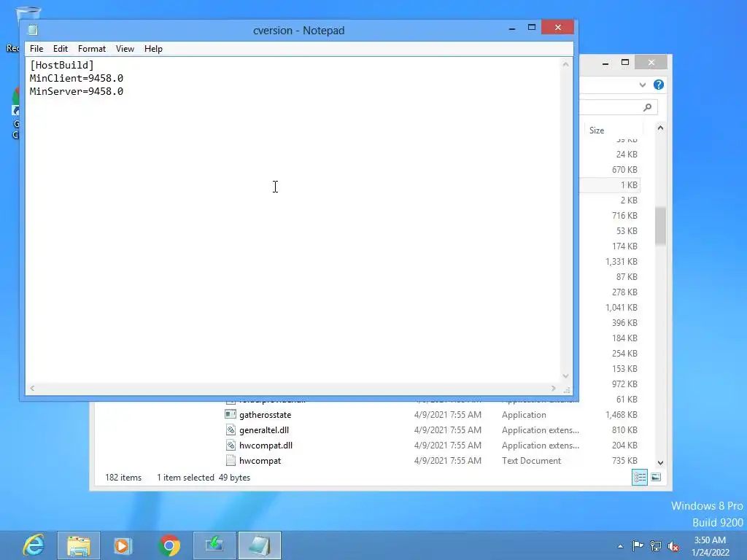Open File Explorer from the taskbar
The height and width of the screenshot is (560, 747).
(79, 545)
